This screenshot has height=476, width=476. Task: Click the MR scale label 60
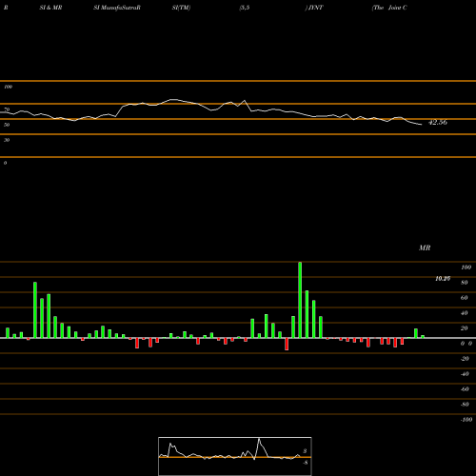tap(465, 298)
